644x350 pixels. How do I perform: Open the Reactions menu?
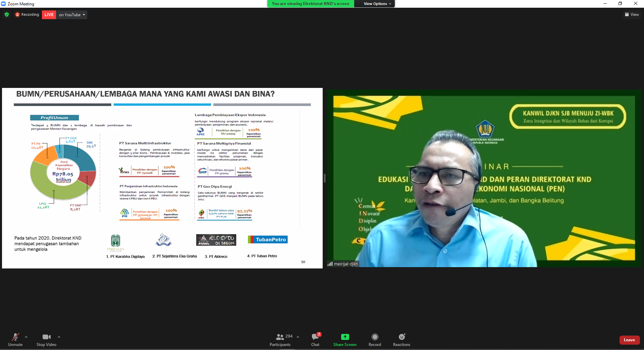(401, 337)
